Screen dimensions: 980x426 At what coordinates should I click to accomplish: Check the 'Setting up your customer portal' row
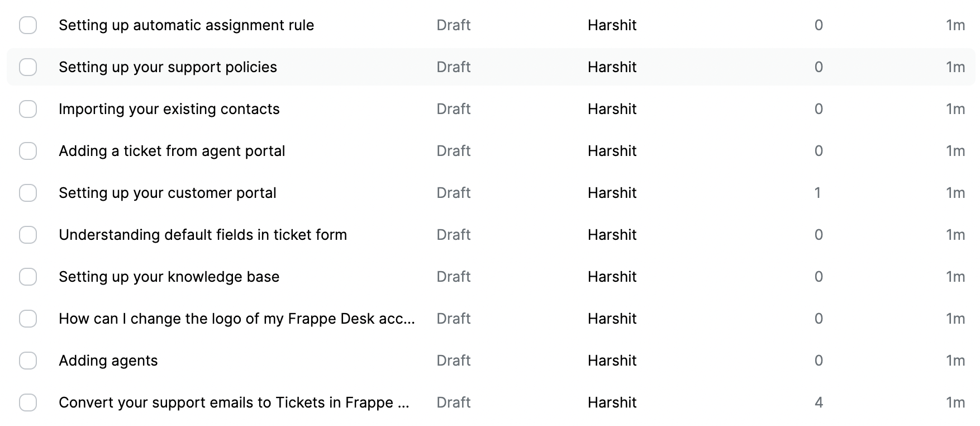point(28,192)
